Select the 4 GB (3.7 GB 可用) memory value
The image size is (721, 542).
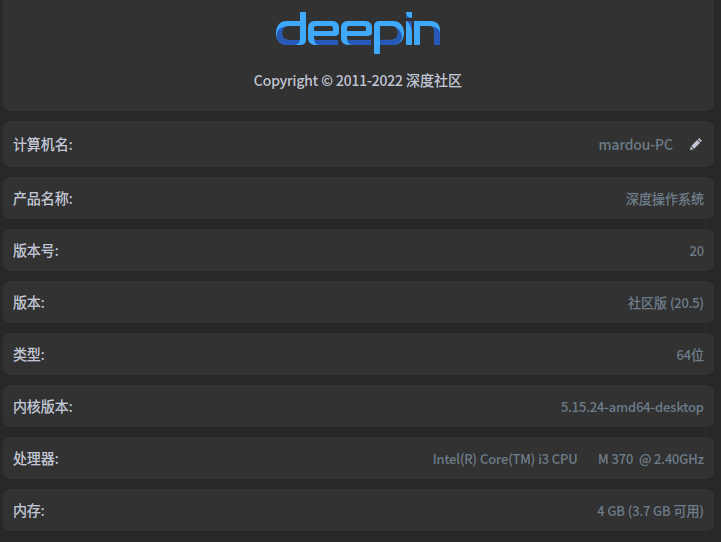click(x=650, y=511)
